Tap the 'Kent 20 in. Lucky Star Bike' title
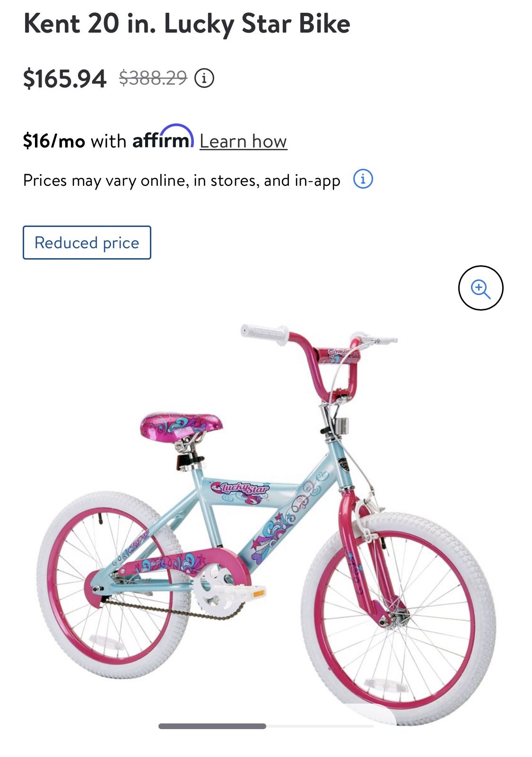532x757 pixels. [187, 24]
